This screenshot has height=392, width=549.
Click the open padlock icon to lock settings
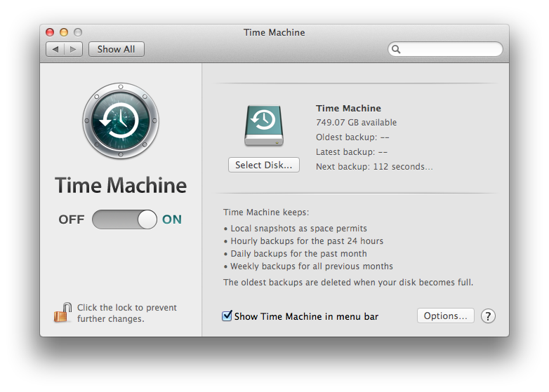(63, 312)
